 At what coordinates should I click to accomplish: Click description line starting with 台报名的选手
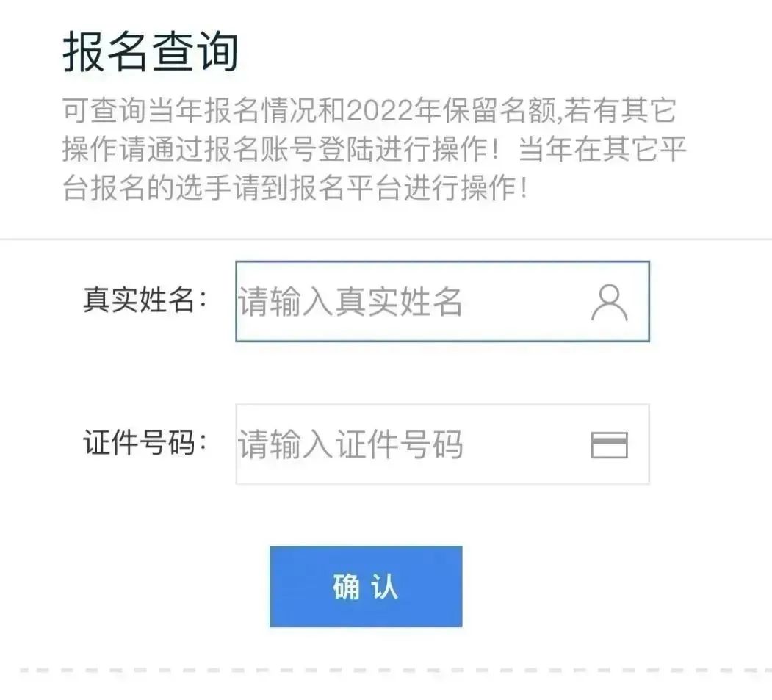(x=296, y=187)
